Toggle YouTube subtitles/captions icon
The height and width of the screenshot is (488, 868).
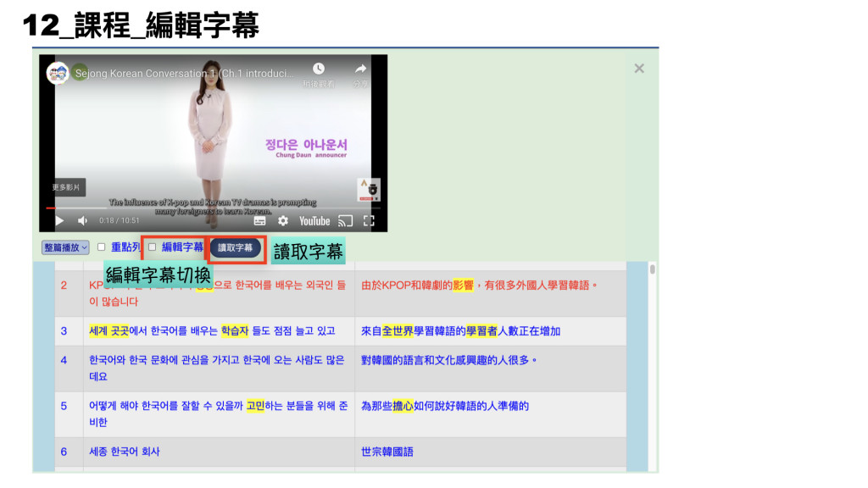click(x=259, y=221)
